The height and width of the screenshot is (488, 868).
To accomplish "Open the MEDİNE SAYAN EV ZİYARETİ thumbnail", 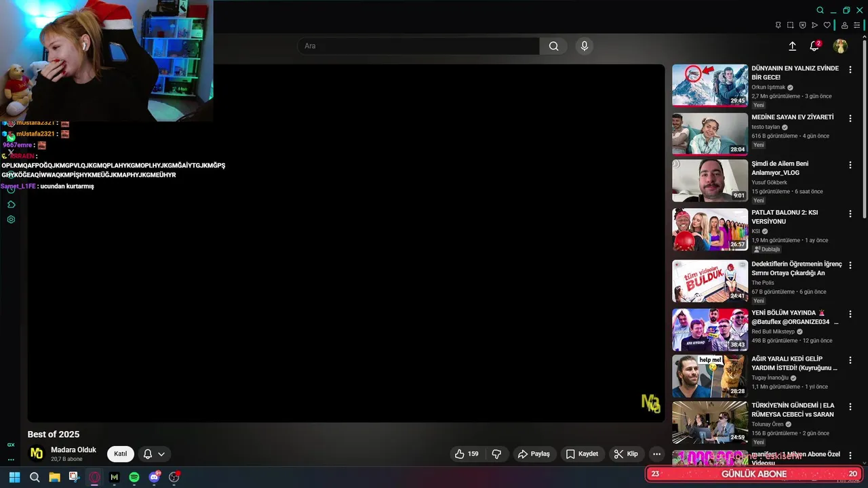I will pos(710,134).
